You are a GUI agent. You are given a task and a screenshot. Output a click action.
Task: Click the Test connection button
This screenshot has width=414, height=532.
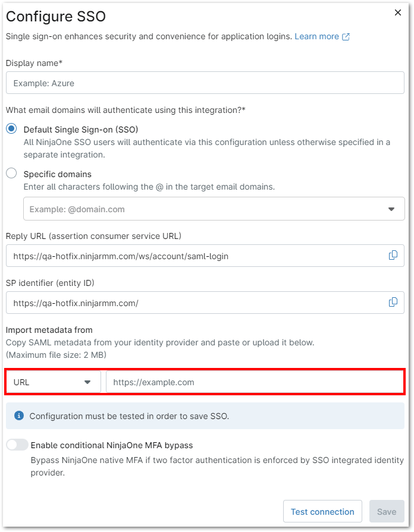point(322,511)
